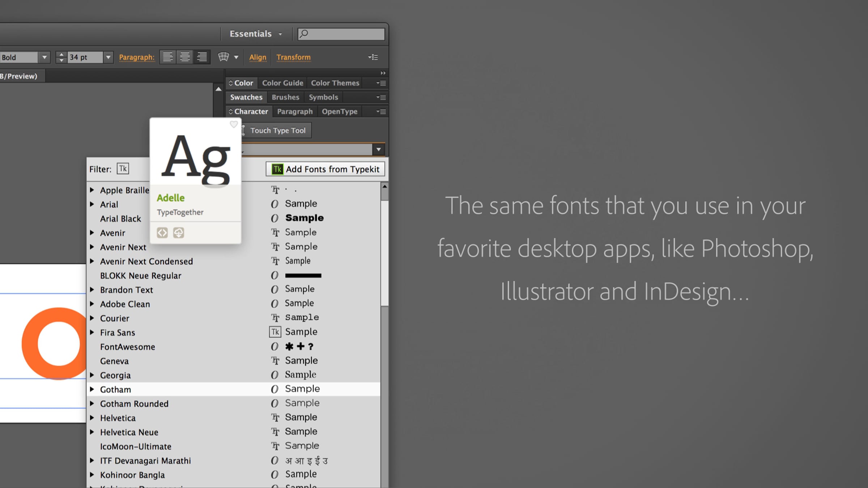Open the control bar options menu icon

[x=373, y=57]
